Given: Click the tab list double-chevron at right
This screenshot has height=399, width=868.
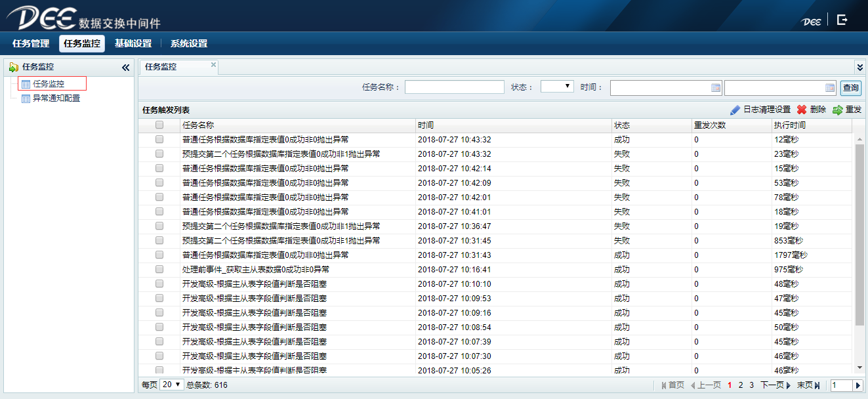Looking at the screenshot, I should (860, 67).
